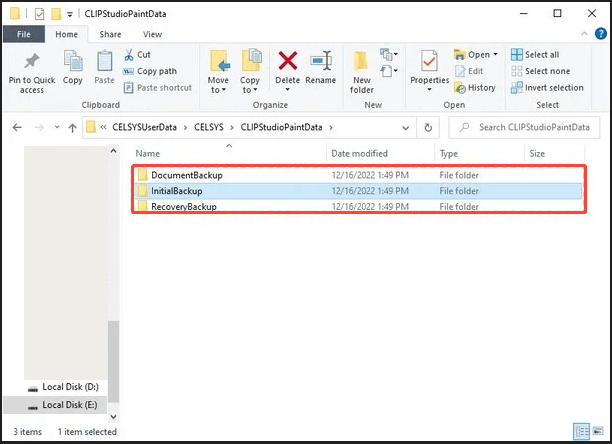Open the address bar history dropdown

(x=405, y=127)
